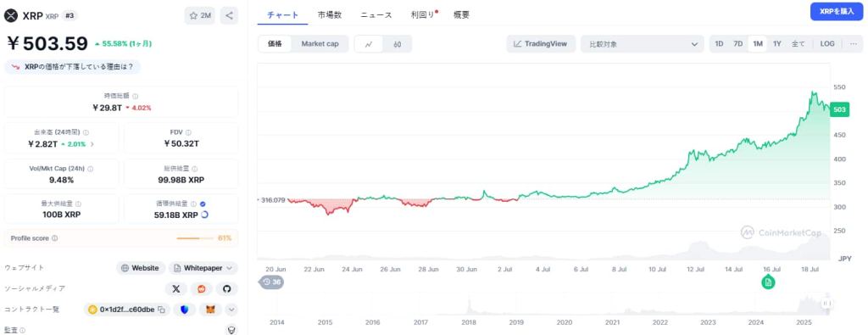Open the GitHub social link
The width and height of the screenshot is (868, 335).
(x=226, y=288)
